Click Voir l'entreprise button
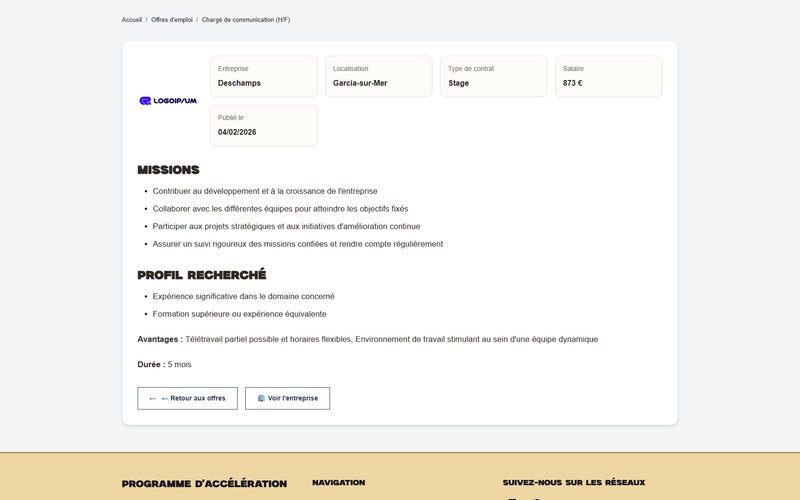The width and height of the screenshot is (800, 500). (x=287, y=398)
